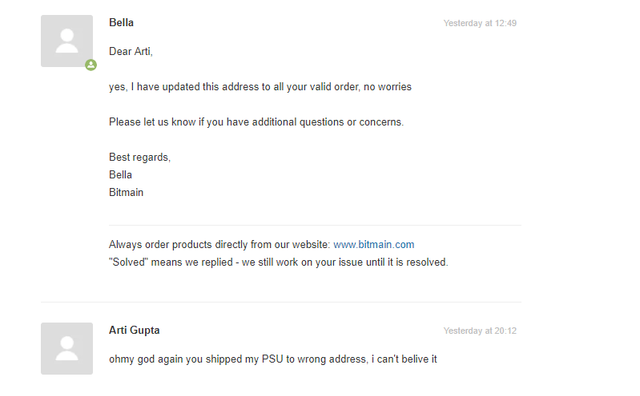
Task: Open the www.bitmain.com link
Action: [373, 245]
